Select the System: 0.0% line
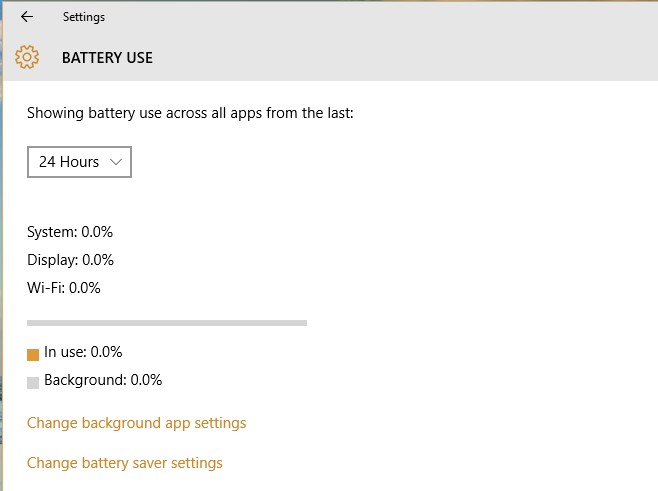Viewport: 658px width, 491px height. 70,232
